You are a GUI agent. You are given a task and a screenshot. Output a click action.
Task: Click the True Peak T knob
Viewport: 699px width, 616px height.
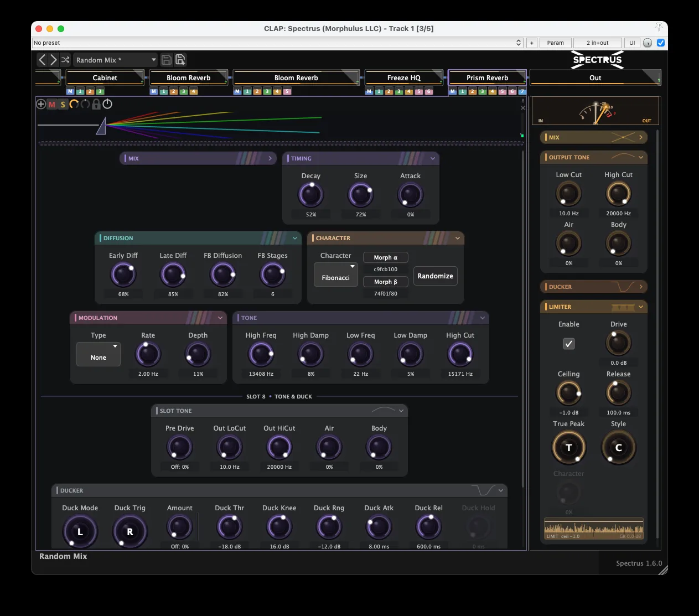coord(568,447)
